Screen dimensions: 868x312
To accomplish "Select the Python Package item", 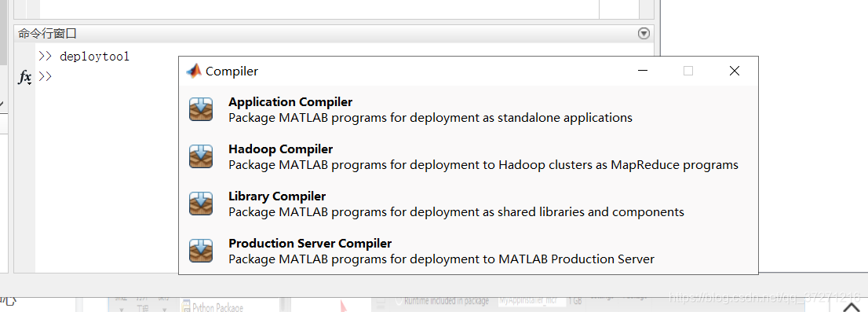I will (213, 307).
